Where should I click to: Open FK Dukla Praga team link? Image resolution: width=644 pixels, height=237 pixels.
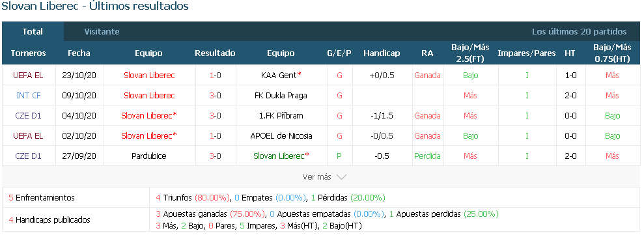[281, 95]
